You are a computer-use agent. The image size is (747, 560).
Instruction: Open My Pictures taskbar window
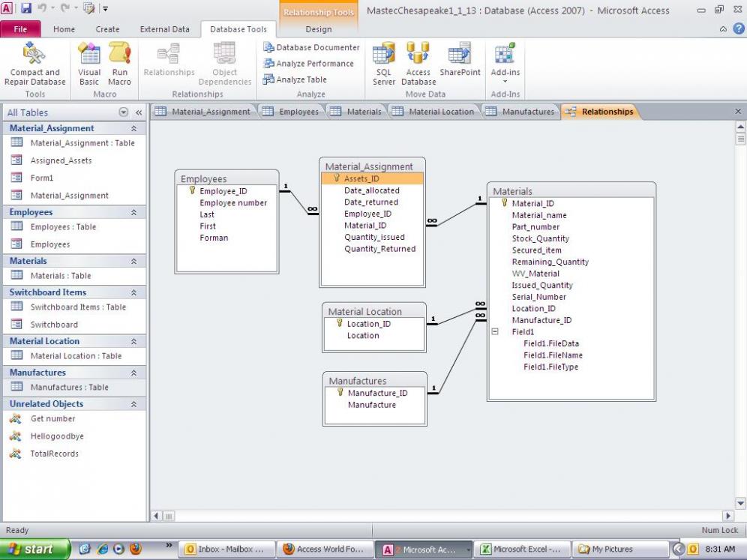[x=620, y=549]
